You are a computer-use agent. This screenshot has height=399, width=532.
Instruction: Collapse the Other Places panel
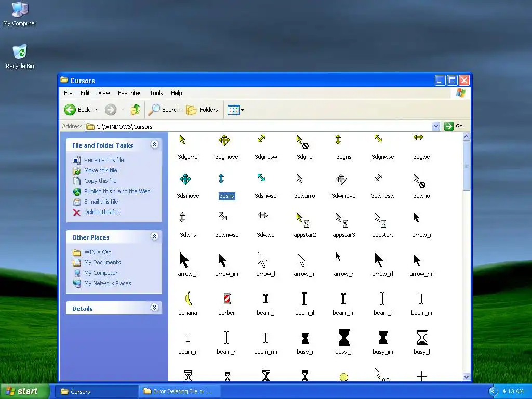coord(154,236)
